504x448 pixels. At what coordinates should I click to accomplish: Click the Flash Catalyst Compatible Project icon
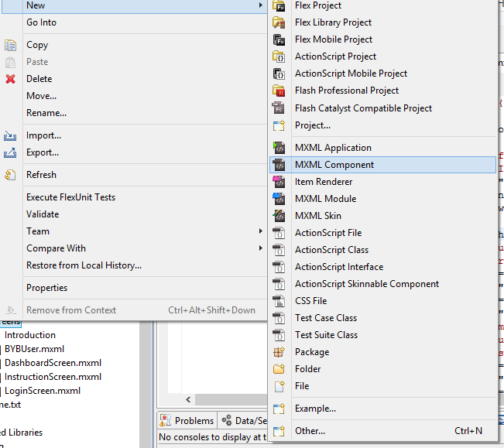pos(279,108)
